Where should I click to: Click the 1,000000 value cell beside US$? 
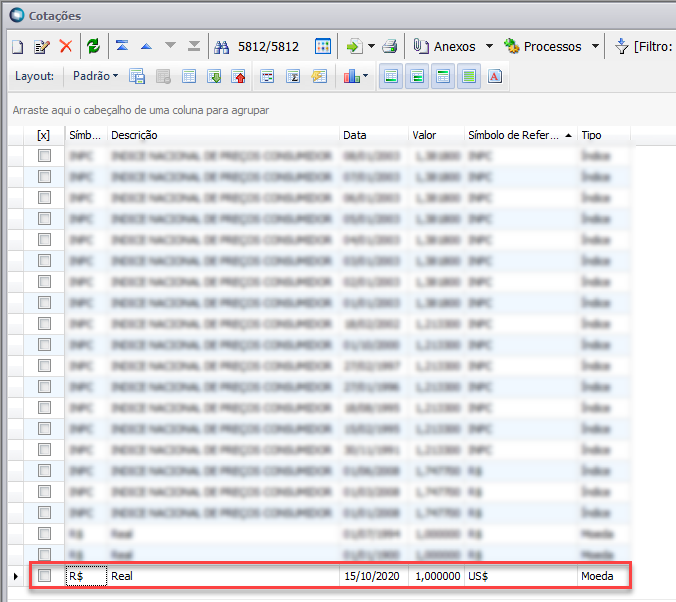click(x=436, y=576)
